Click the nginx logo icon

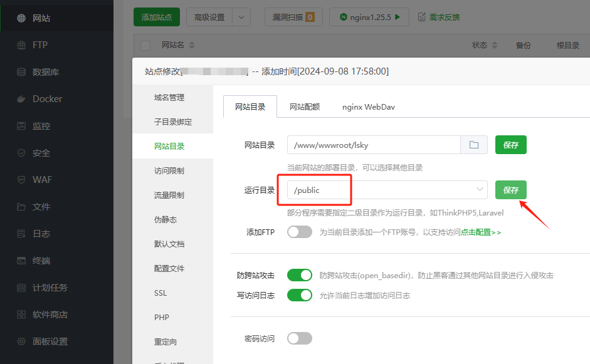343,18
